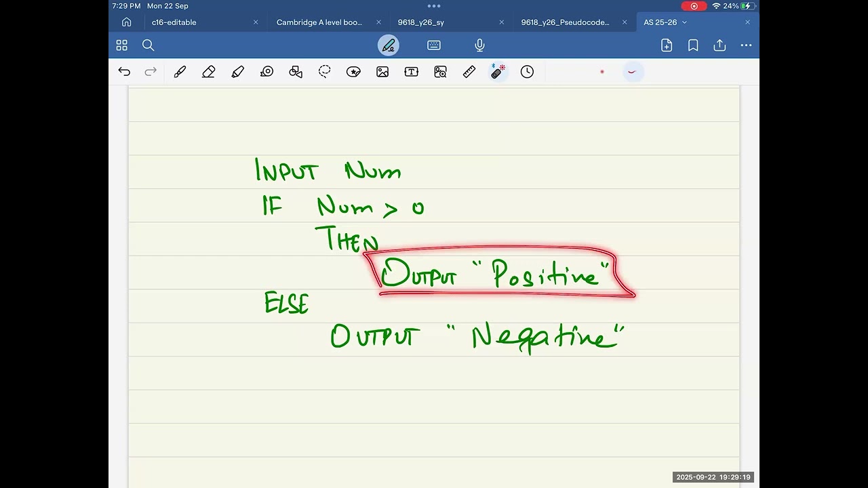Select the red trail laser style

pyautogui.click(x=632, y=72)
